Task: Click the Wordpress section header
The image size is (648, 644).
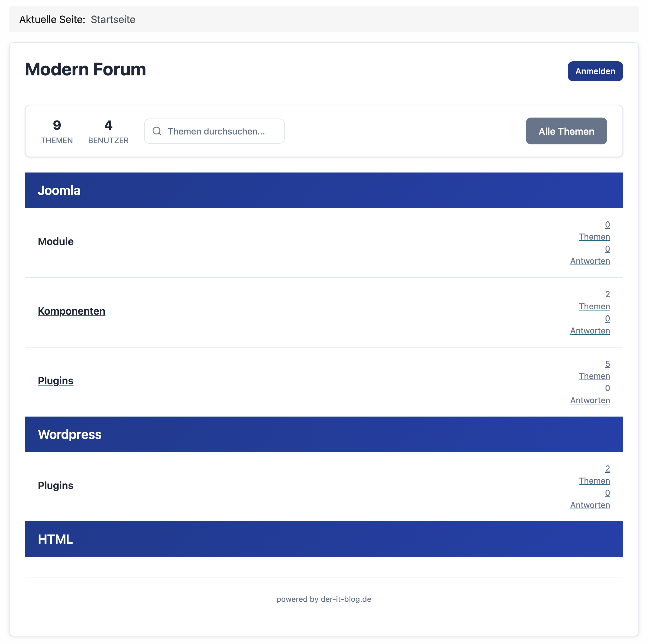Action: tap(69, 434)
